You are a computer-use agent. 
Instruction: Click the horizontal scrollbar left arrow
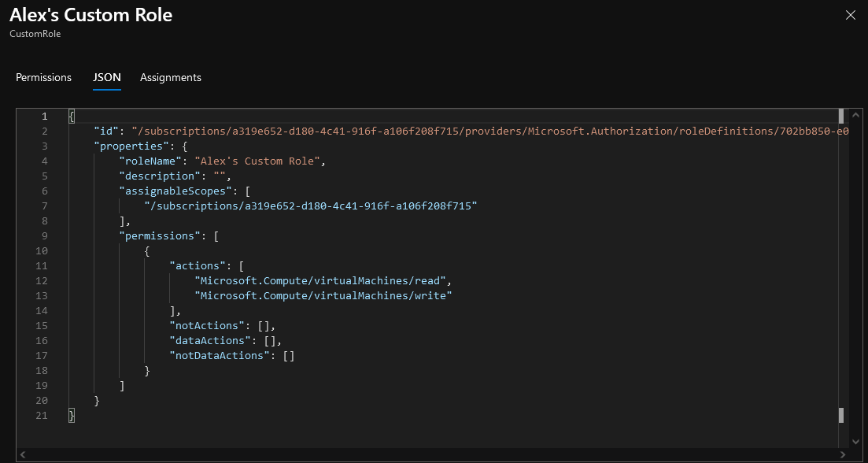(x=22, y=454)
